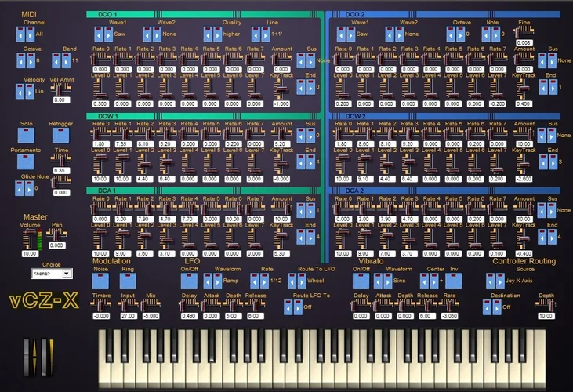Click the Vibrato Inv button

[x=454, y=281]
